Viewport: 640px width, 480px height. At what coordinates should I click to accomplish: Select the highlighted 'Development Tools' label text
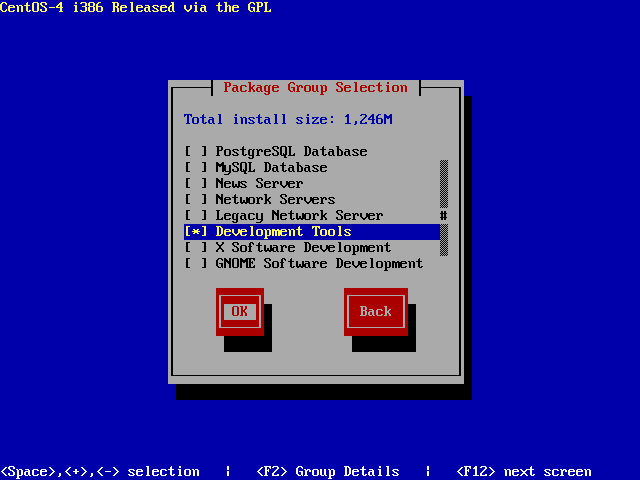[283, 231]
